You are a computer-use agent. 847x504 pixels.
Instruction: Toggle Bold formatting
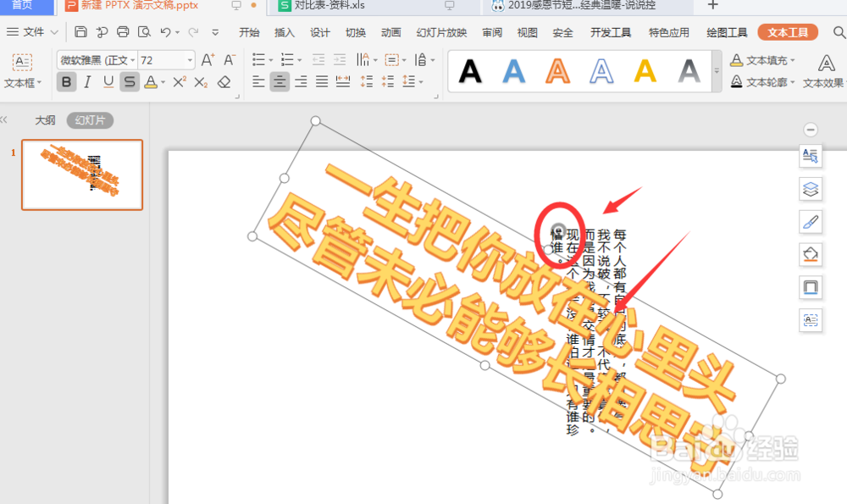(x=66, y=82)
